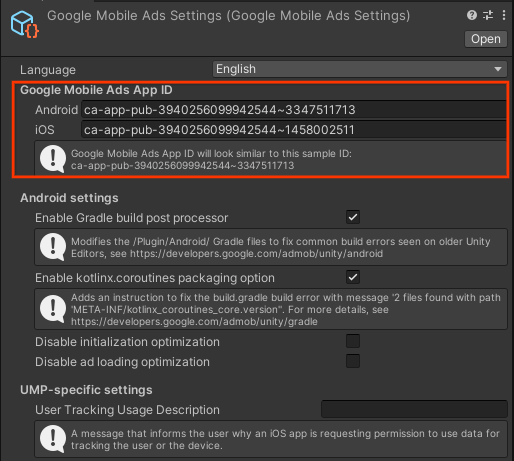Click the Open button
This screenshot has width=514, height=461.
[x=486, y=39]
